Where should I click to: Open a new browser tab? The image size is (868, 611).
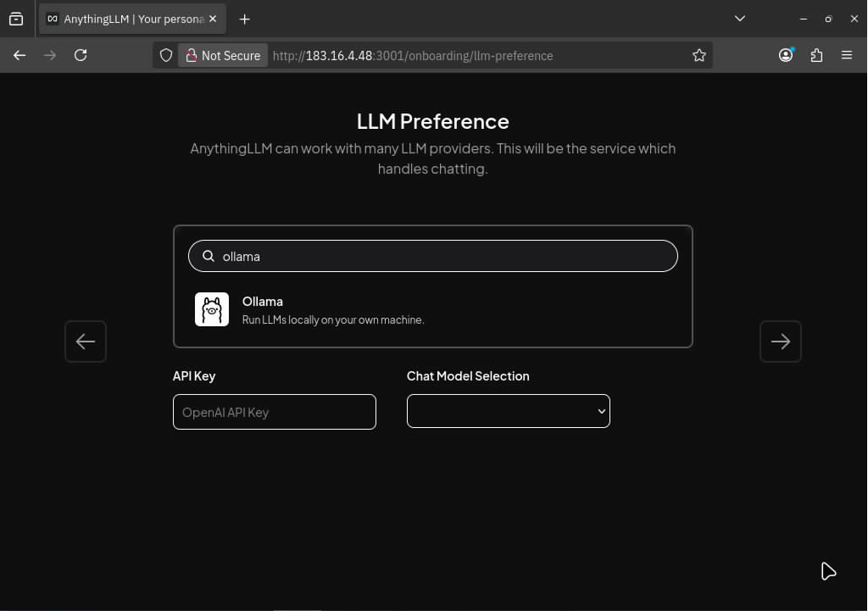tap(244, 19)
